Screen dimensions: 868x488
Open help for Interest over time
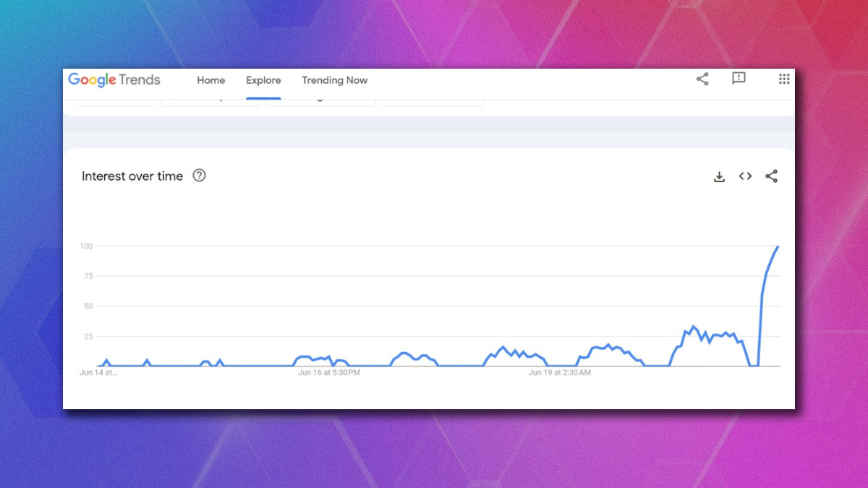[x=199, y=176]
